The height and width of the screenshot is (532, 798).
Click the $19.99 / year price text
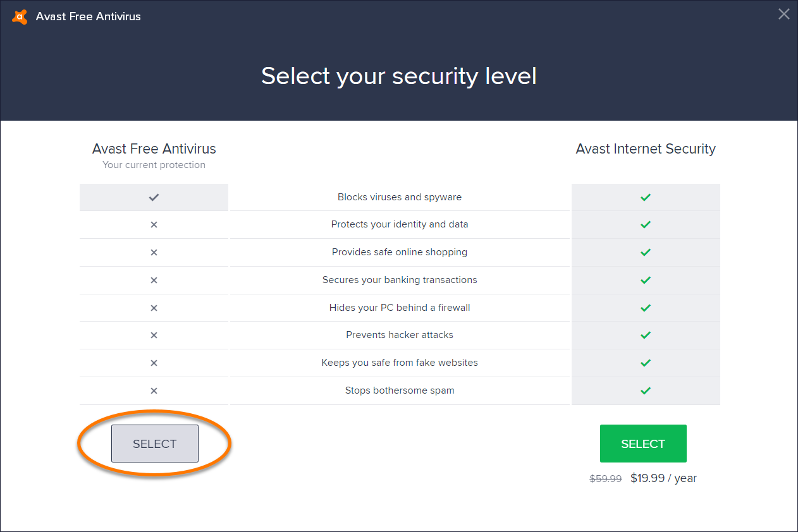pyautogui.click(x=663, y=478)
